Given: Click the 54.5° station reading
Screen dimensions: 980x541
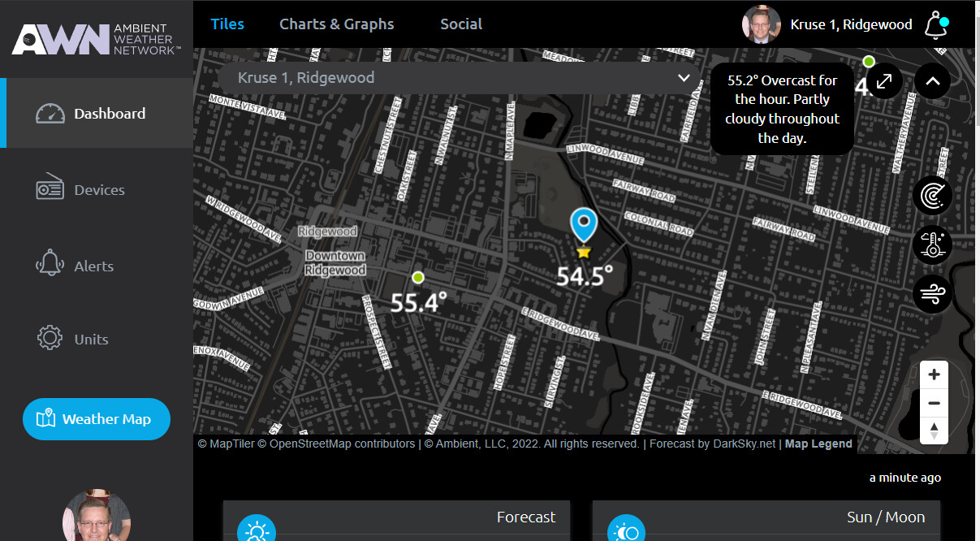Looking at the screenshot, I should click(x=584, y=276).
